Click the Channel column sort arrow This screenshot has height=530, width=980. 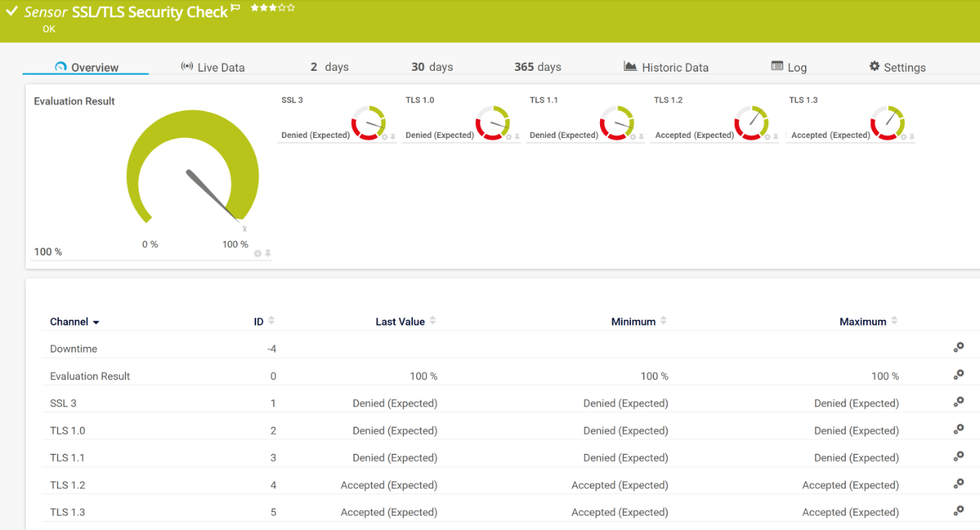[x=96, y=323]
